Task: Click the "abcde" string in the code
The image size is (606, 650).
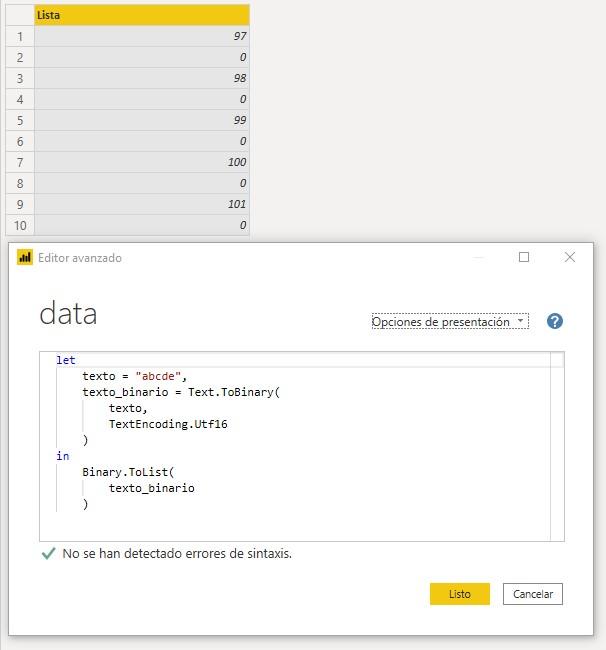Action: pos(158,376)
